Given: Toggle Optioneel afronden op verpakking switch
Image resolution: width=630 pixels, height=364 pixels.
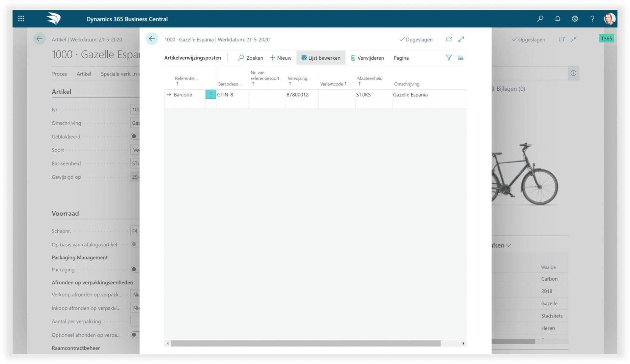Looking at the screenshot, I should [135, 335].
